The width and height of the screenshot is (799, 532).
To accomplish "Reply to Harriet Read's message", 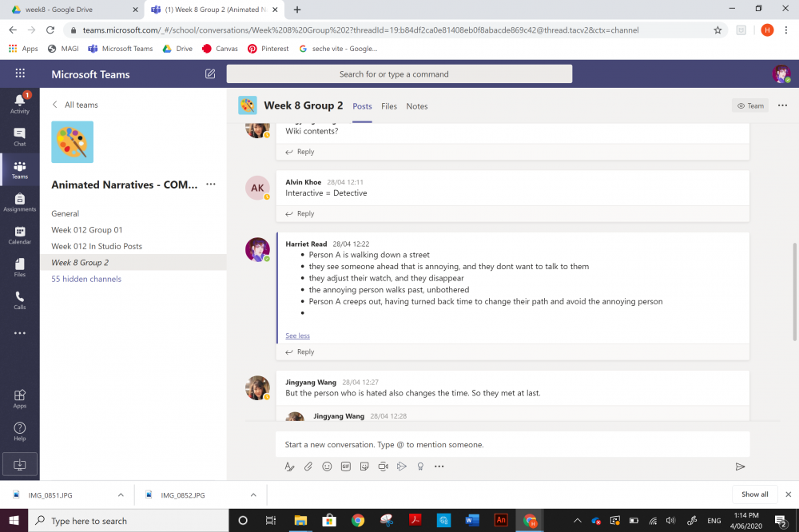I will click(x=300, y=351).
